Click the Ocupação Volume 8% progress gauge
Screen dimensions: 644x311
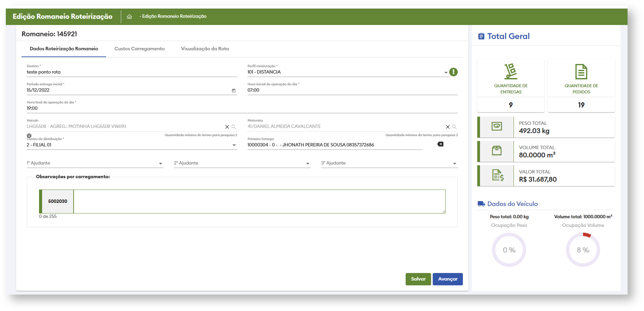(x=583, y=250)
